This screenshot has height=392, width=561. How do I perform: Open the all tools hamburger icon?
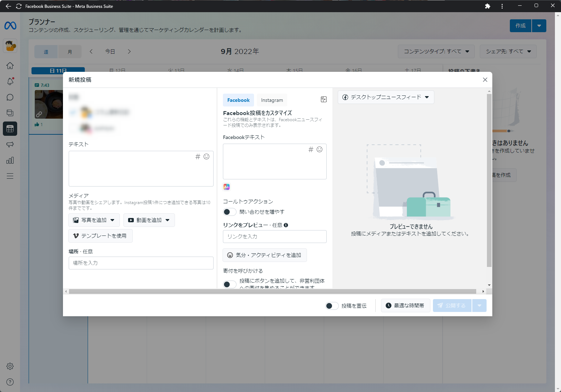pos(10,176)
